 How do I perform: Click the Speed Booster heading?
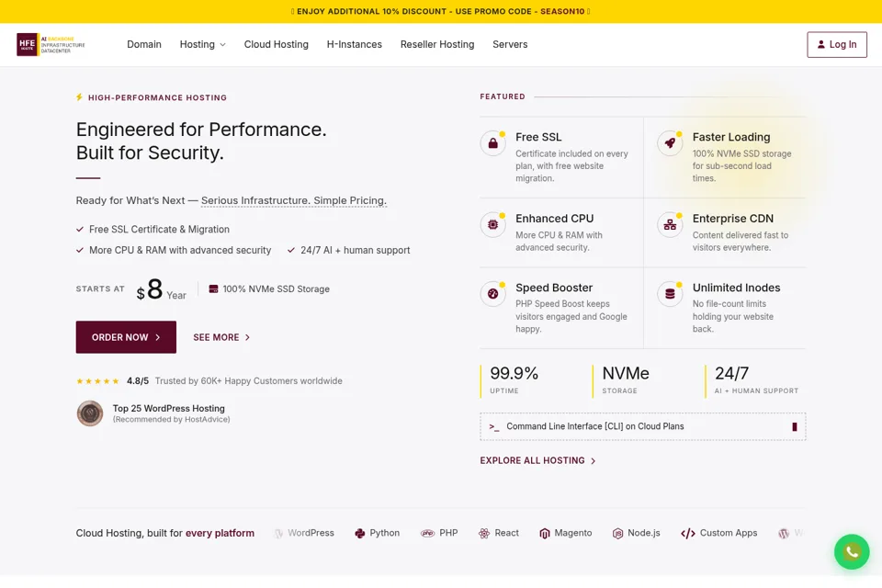pyautogui.click(x=554, y=288)
